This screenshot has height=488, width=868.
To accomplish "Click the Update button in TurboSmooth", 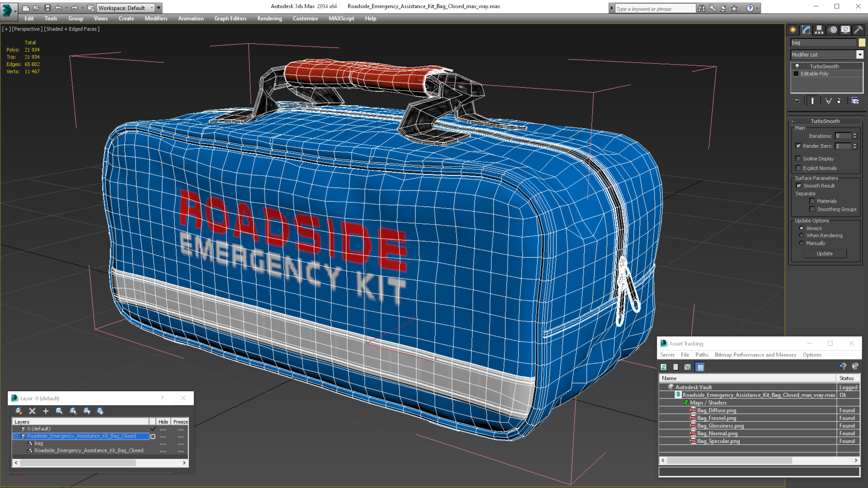I will point(825,253).
